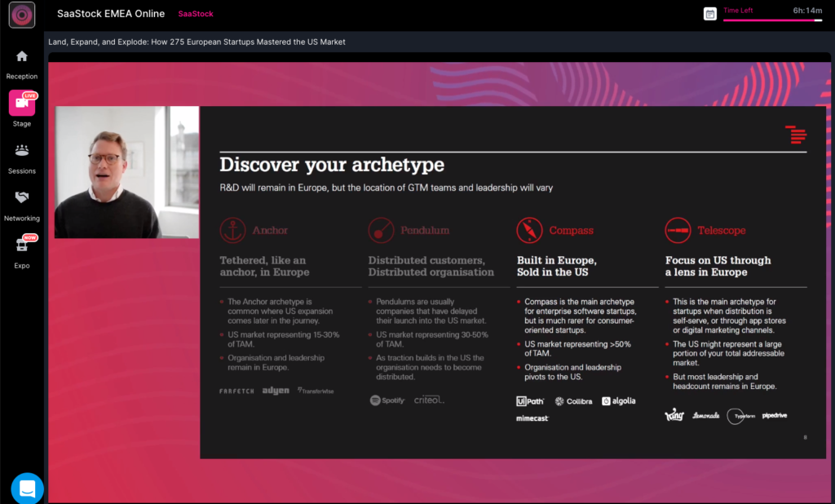Click the Hopin logo in top corner

pos(22,15)
